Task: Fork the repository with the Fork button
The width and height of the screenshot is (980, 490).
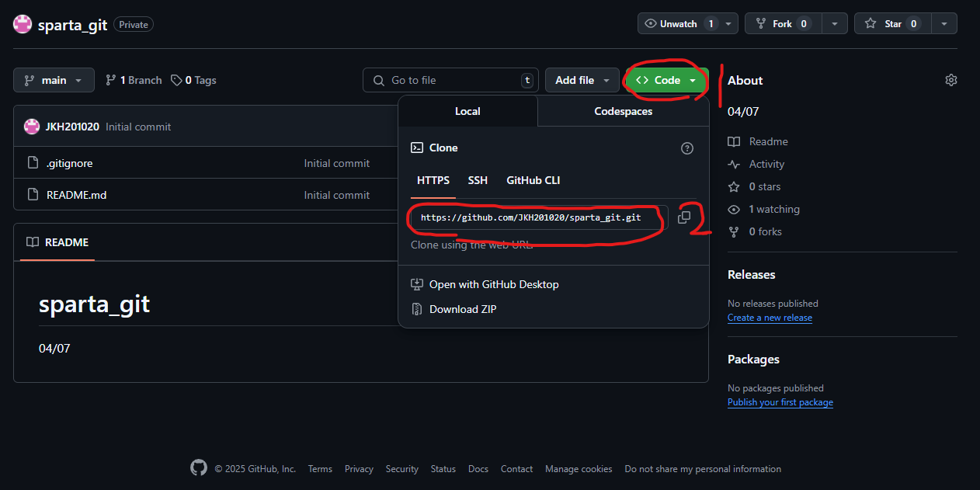Action: (x=783, y=23)
